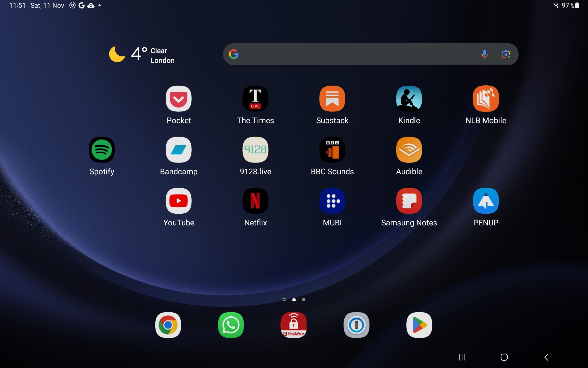This screenshot has width=588, height=368.
Task: Tap the voice search microphone
Action: tap(484, 54)
